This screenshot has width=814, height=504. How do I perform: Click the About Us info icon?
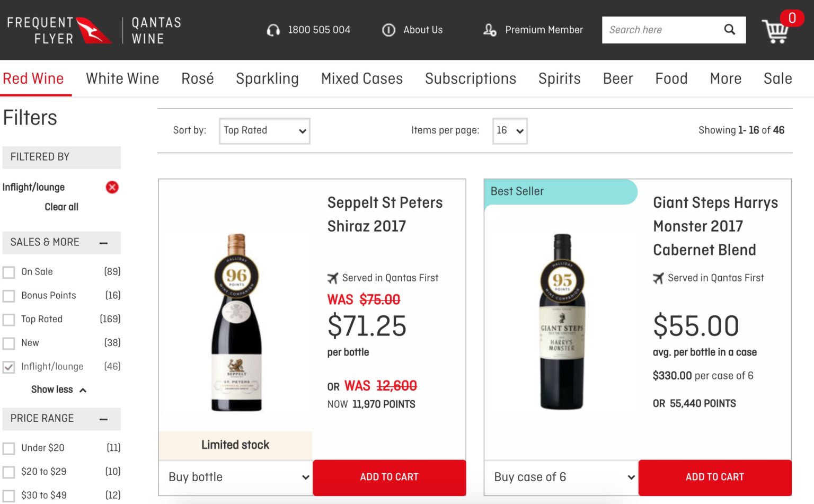pyautogui.click(x=388, y=30)
